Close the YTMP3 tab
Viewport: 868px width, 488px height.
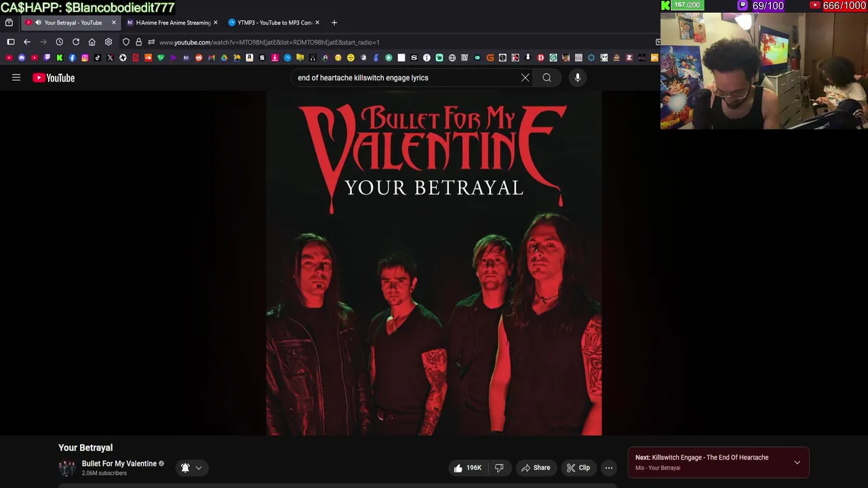click(317, 22)
